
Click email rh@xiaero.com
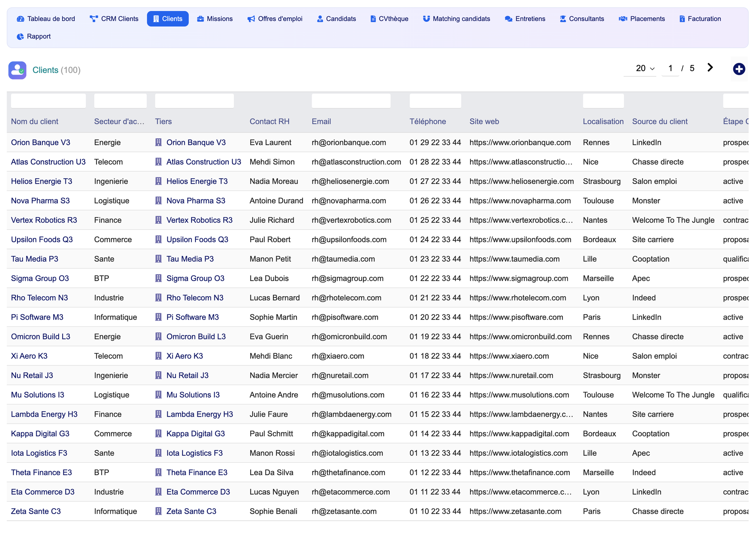(x=338, y=356)
